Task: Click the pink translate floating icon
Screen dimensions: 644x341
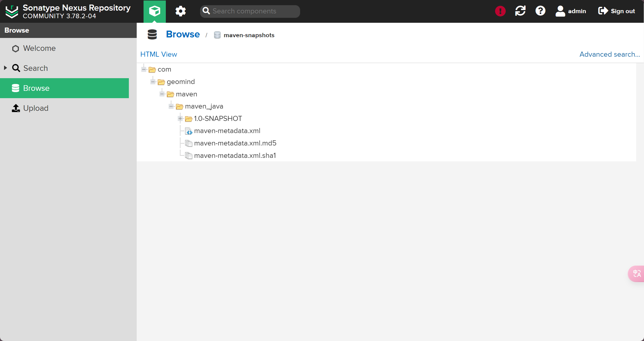Action: coord(636,273)
